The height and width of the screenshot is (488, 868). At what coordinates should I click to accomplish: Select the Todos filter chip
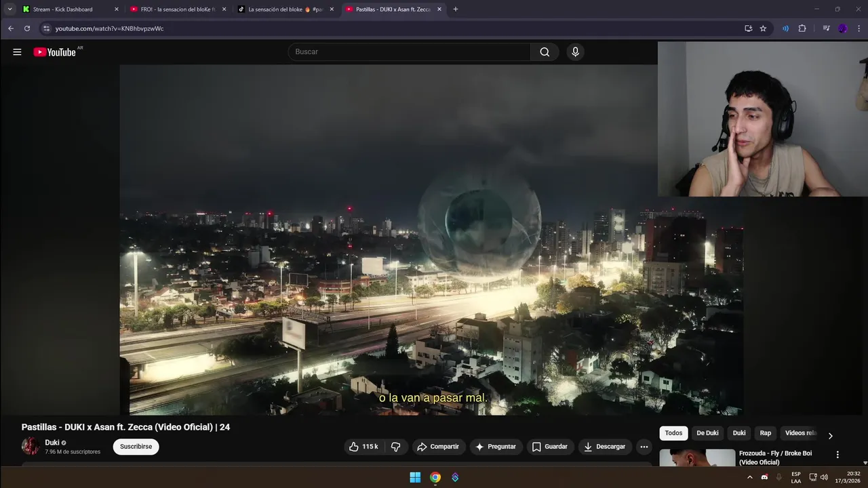[673, 433]
